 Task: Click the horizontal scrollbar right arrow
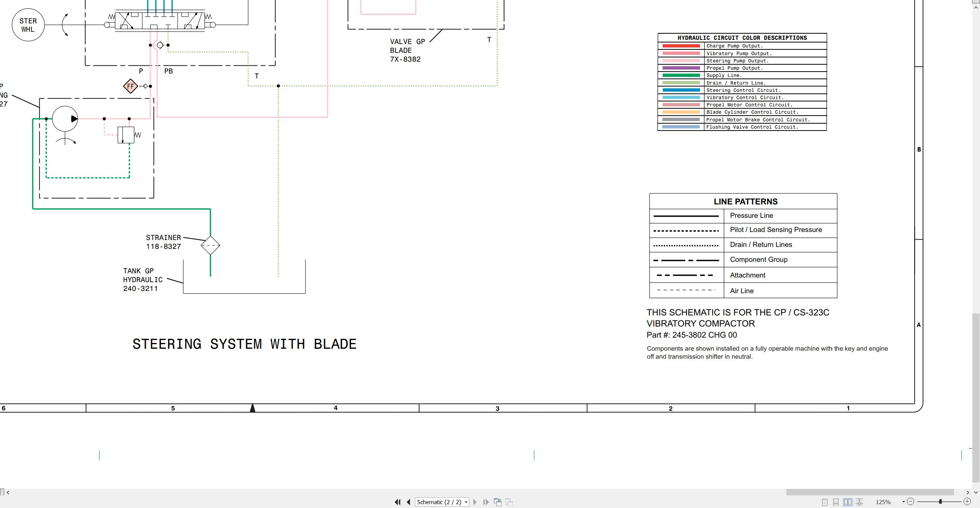968,492
